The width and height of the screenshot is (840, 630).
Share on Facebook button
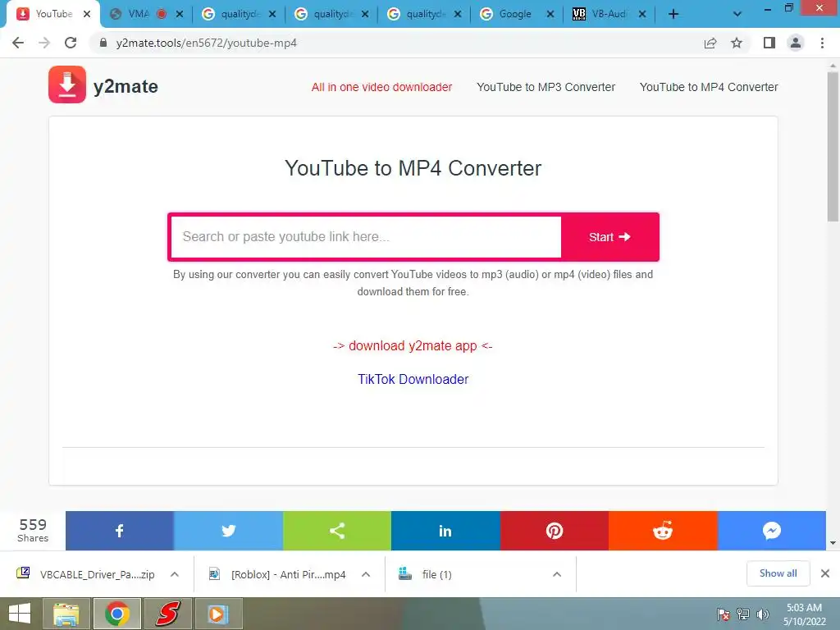tap(120, 531)
